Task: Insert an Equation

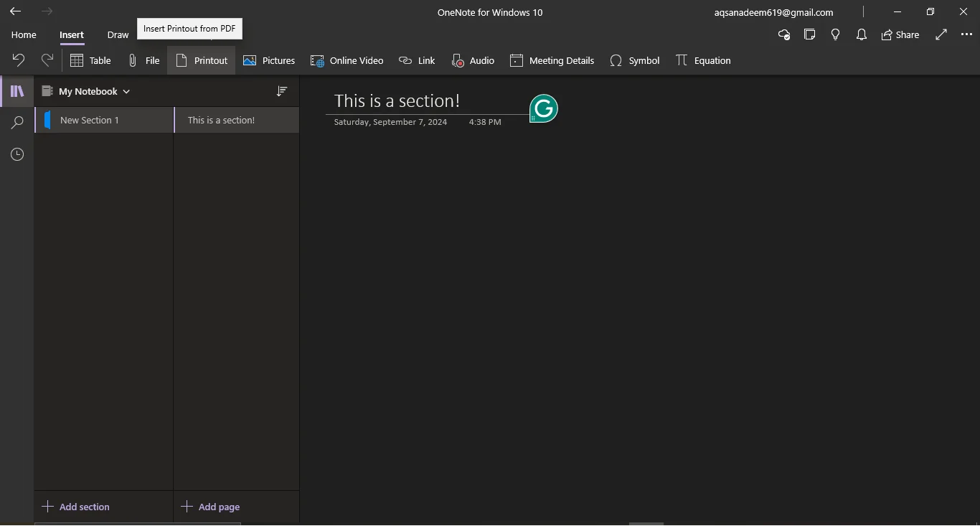Action: coord(703,60)
